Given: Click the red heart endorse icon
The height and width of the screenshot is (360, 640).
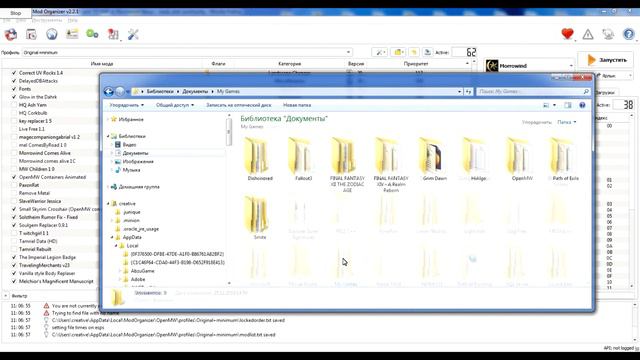Looking at the screenshot, I should [567, 34].
